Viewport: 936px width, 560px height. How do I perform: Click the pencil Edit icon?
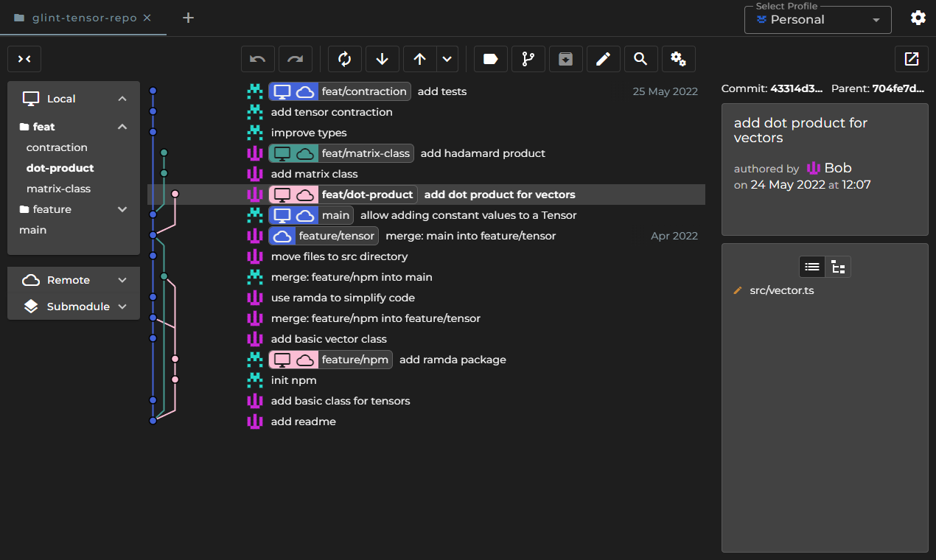click(x=603, y=59)
